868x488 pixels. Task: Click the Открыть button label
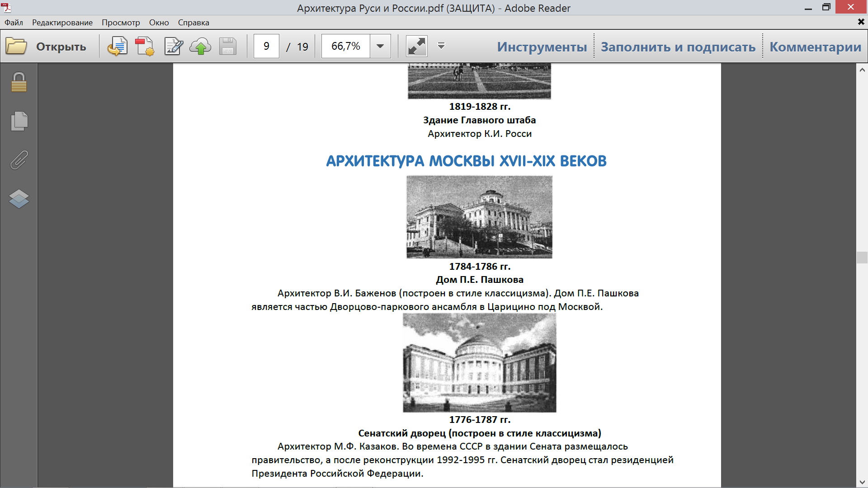tap(61, 47)
